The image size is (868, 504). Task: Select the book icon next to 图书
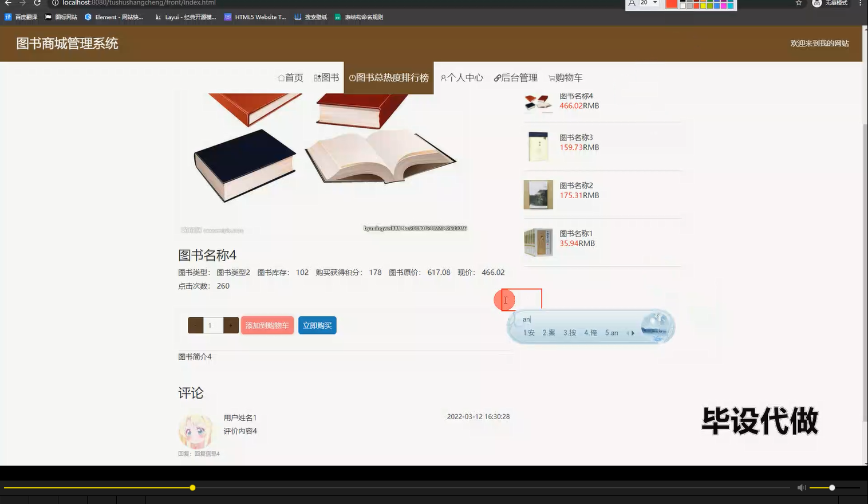317,77
